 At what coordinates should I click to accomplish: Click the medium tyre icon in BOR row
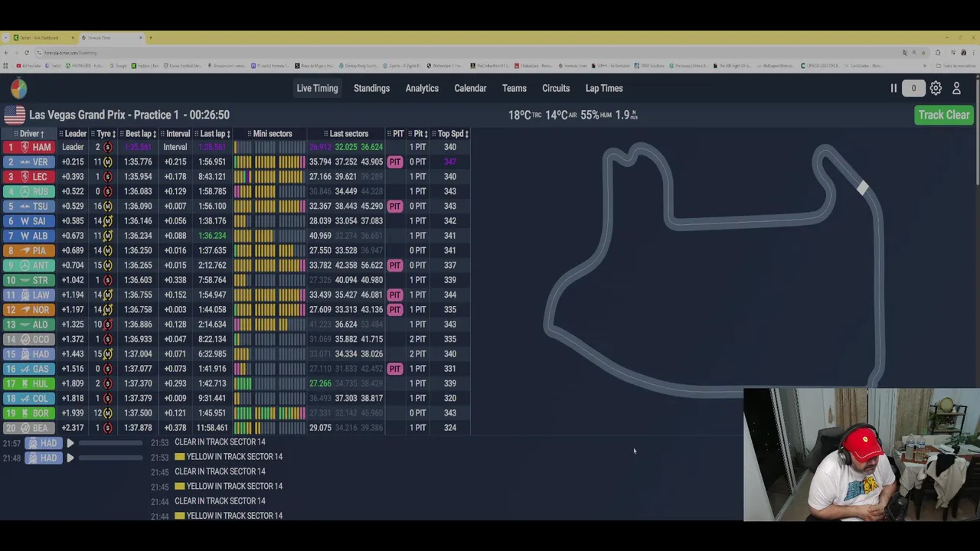(108, 413)
